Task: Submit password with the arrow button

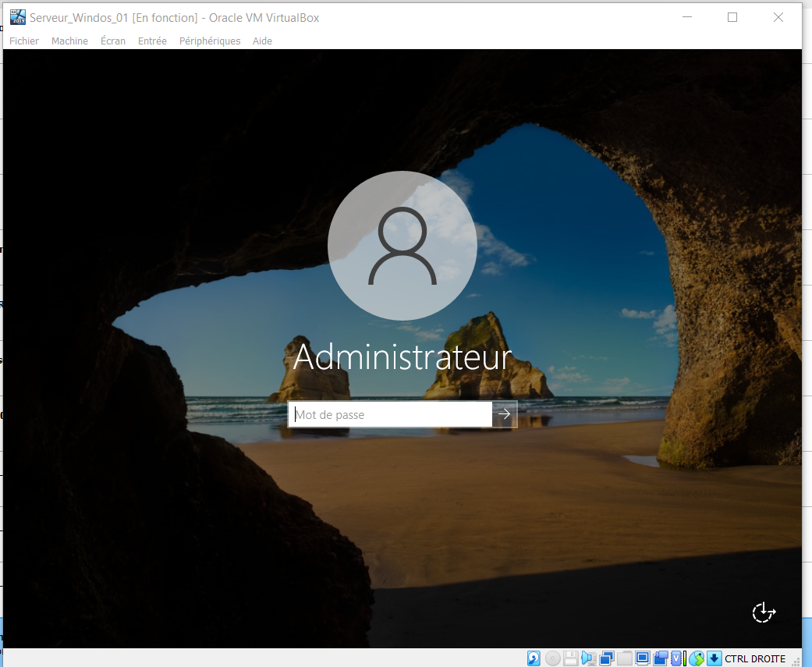Action: click(505, 415)
